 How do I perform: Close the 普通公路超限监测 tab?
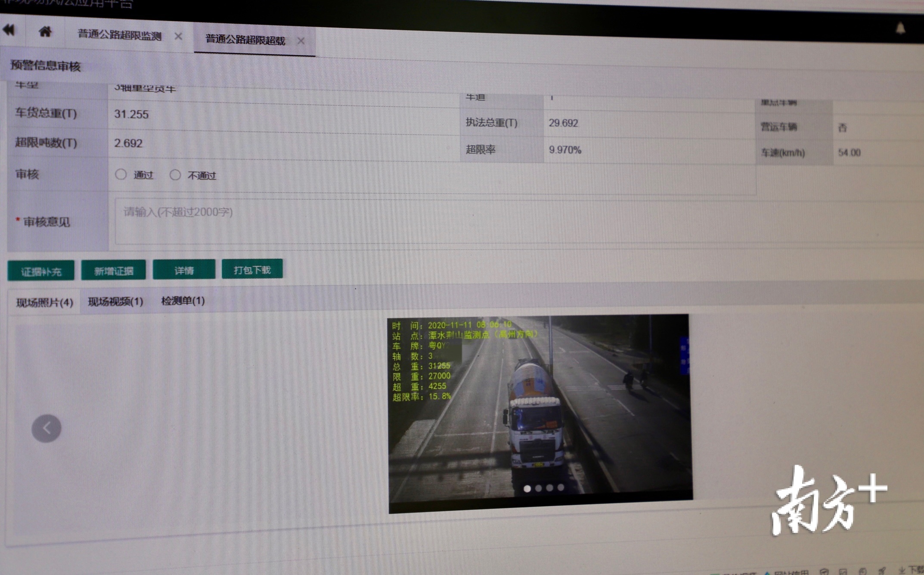[x=178, y=37]
